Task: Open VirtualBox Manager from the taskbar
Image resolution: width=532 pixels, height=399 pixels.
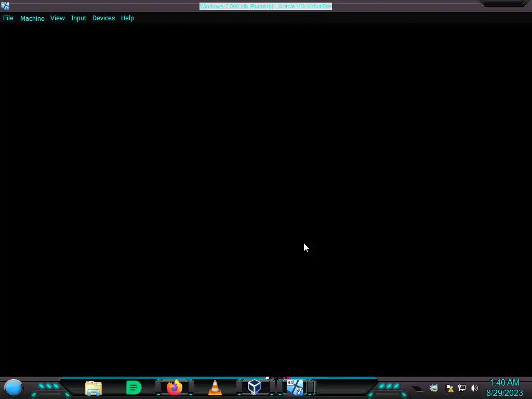Action: pos(255,387)
